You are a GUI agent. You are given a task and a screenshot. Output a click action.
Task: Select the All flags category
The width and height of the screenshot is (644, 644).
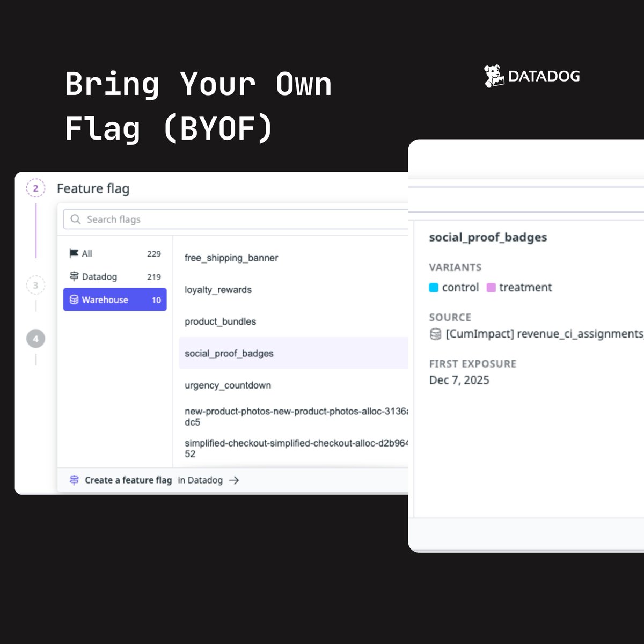pos(115,253)
